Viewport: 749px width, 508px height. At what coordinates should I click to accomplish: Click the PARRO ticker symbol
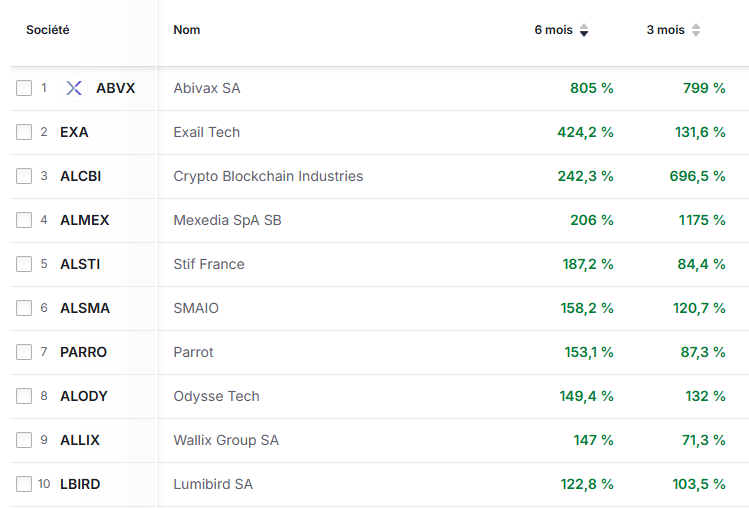[83, 352]
